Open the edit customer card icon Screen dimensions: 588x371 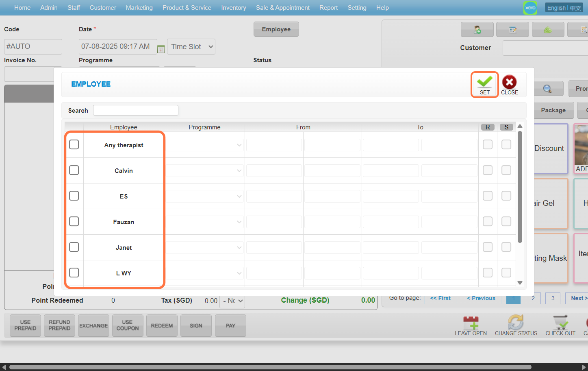(512, 30)
